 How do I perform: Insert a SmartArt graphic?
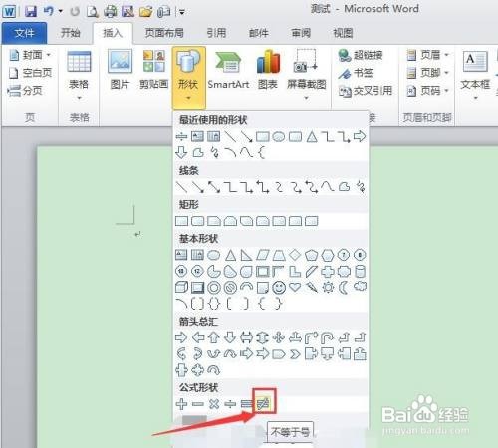click(x=228, y=71)
